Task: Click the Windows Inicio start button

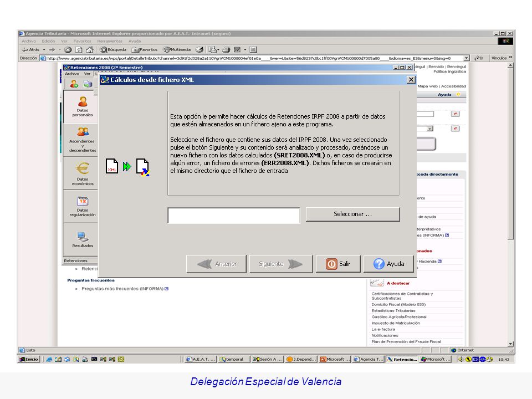Action: (29, 359)
